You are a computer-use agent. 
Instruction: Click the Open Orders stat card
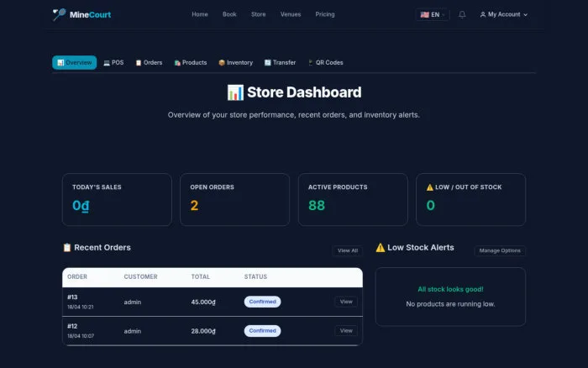(234, 200)
